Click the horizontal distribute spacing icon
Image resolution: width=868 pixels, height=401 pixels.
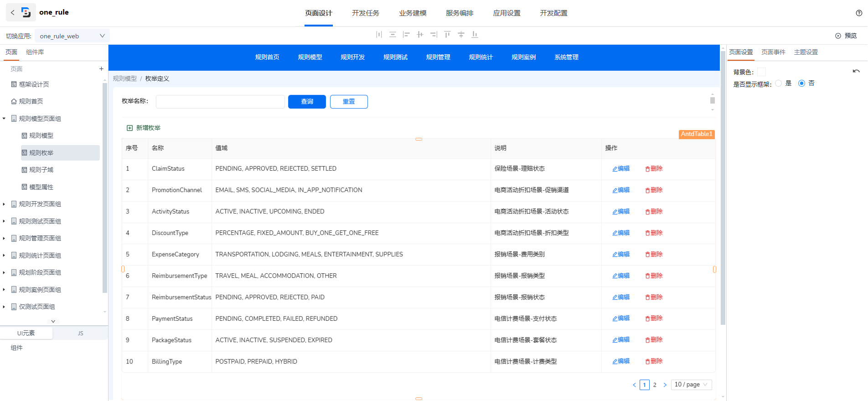pyautogui.click(x=379, y=35)
